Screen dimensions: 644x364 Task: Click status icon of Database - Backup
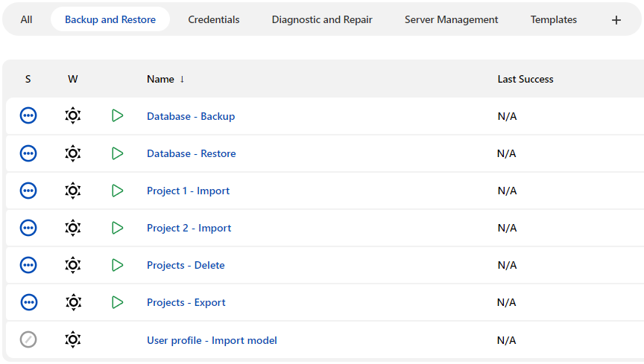point(28,116)
